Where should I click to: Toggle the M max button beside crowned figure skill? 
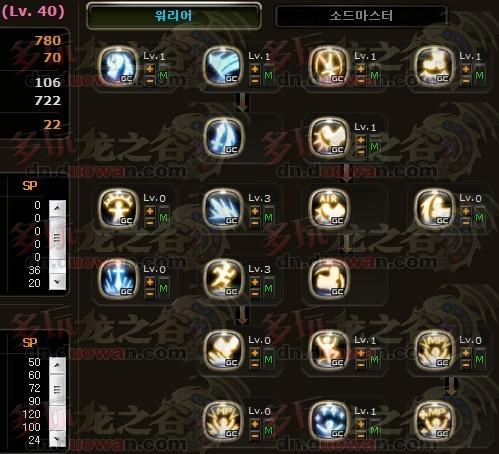(163, 218)
